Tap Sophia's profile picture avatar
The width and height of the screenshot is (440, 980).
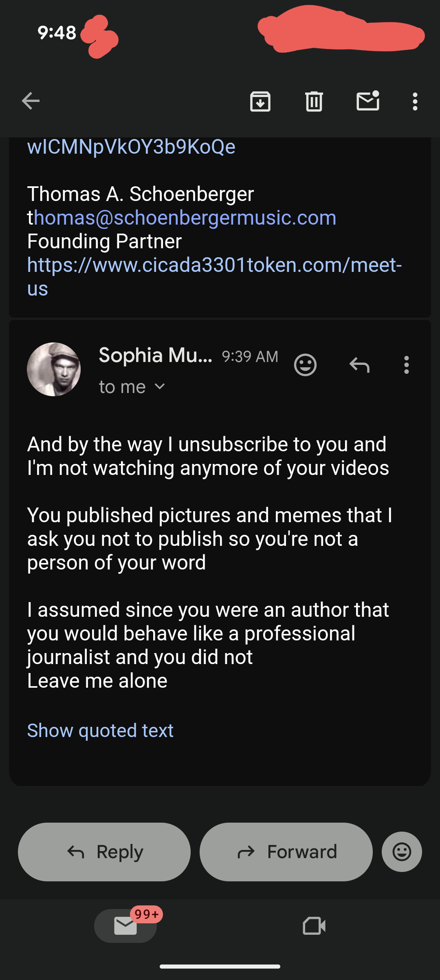coord(54,369)
